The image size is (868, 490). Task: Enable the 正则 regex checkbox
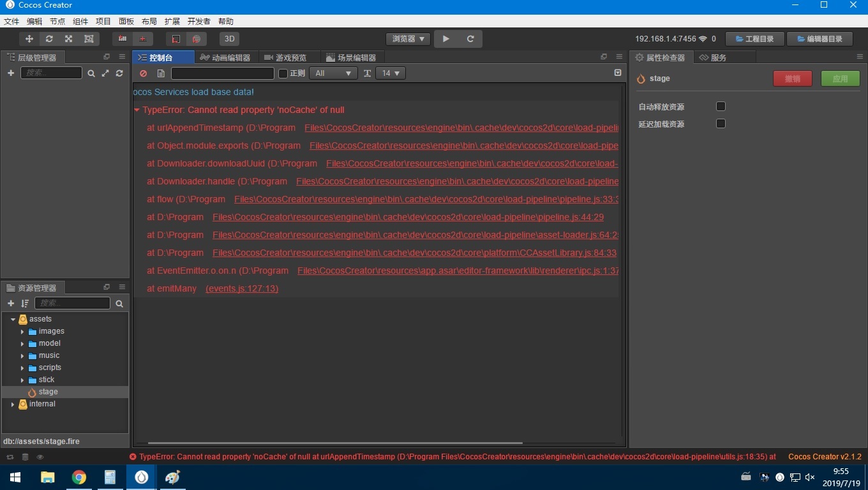(283, 73)
